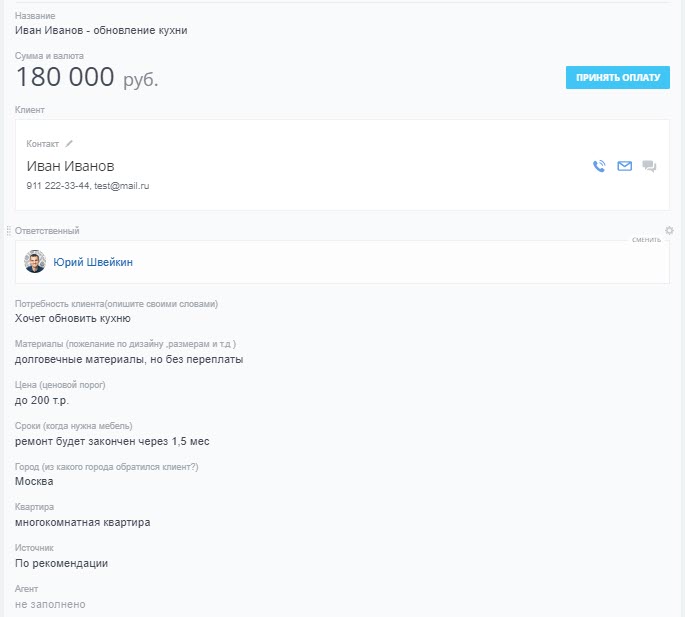Select the "Хочет обновить кухню" field value

tap(73, 318)
